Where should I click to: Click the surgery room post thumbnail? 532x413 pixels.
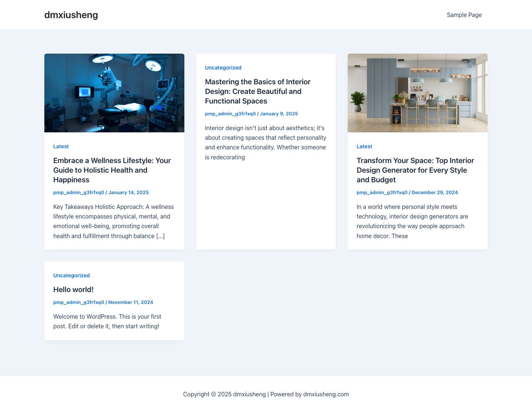114,93
